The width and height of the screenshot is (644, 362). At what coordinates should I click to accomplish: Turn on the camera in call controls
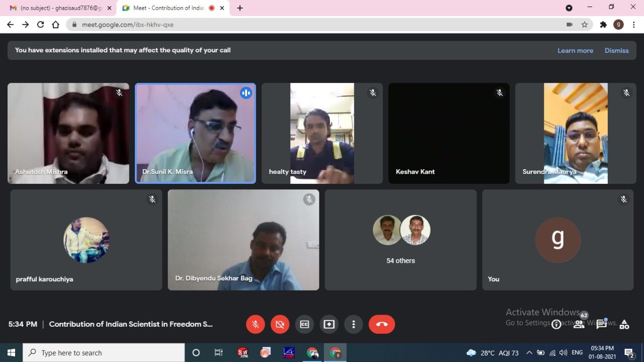280,324
